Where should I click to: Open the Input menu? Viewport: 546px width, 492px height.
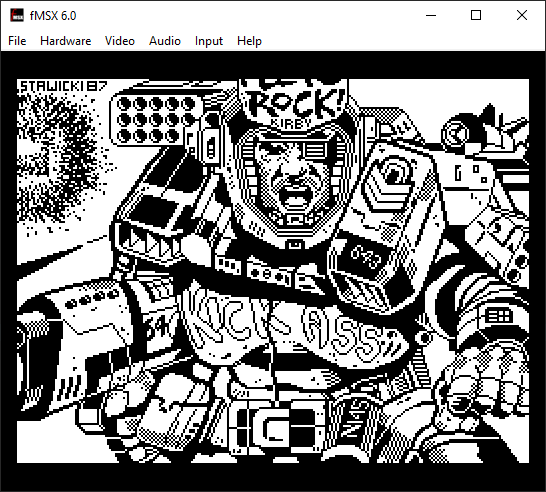coord(209,41)
